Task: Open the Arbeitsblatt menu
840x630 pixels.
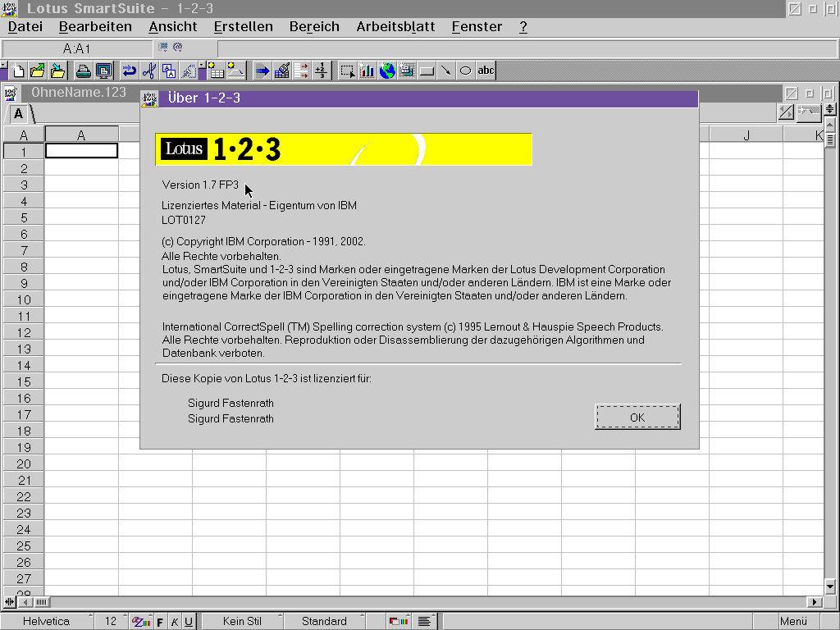Action: 396,27
